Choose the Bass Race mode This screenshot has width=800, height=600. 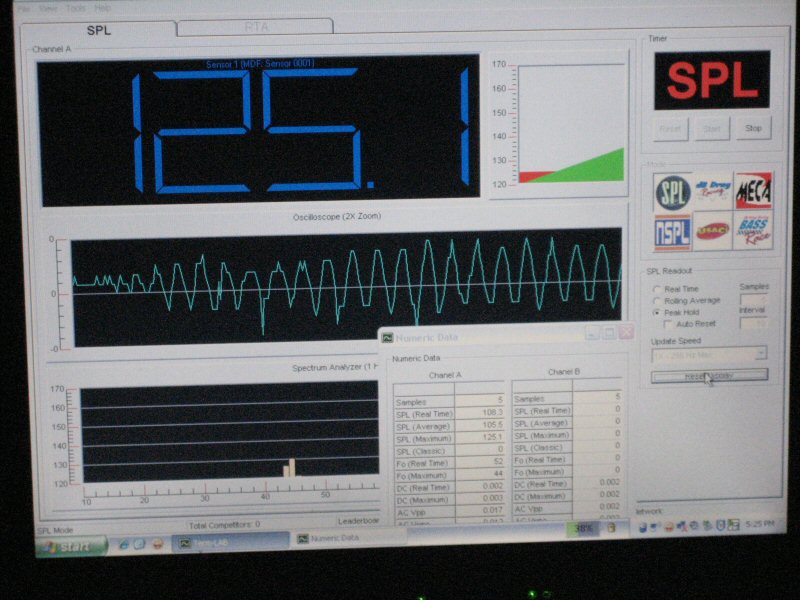click(x=754, y=230)
